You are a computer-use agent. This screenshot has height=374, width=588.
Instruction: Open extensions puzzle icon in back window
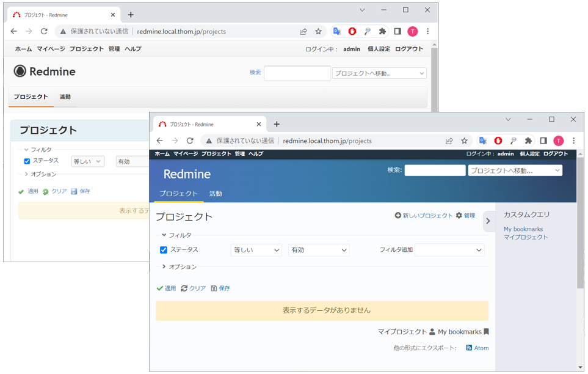tap(382, 32)
